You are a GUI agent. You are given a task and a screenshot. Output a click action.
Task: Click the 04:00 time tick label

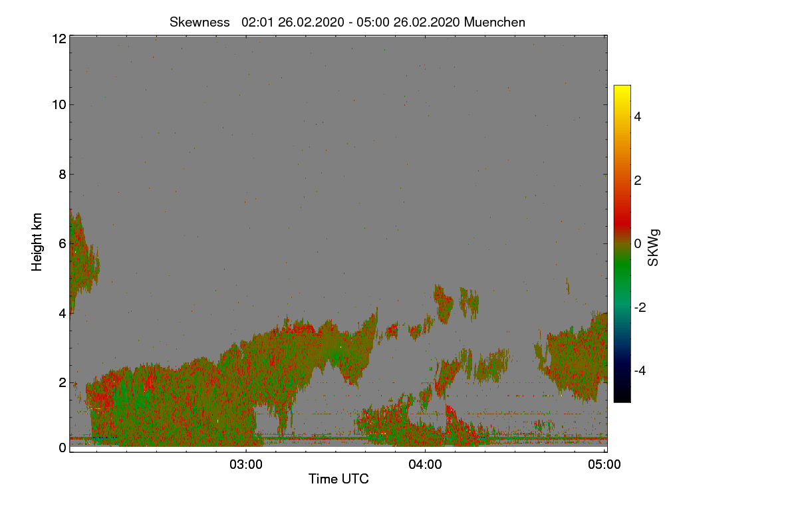point(426,464)
